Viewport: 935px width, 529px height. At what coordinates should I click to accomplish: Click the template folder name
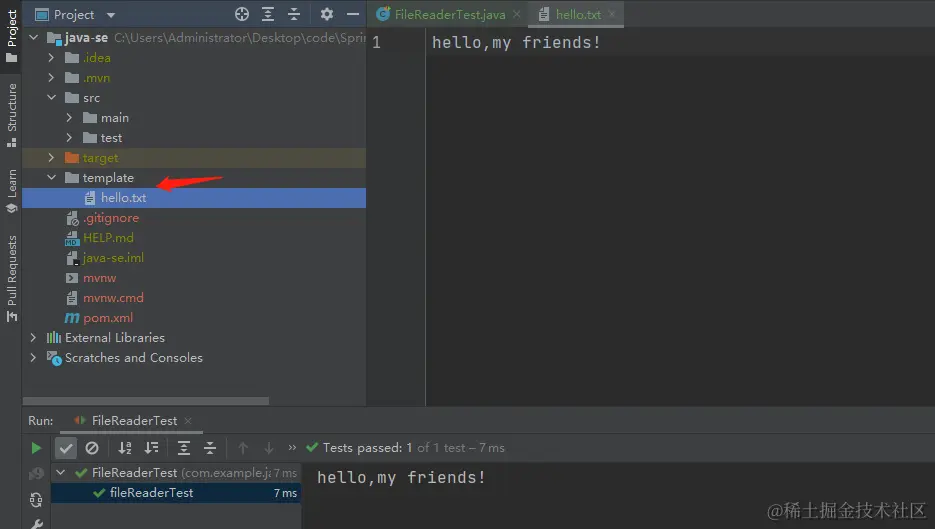coord(108,178)
